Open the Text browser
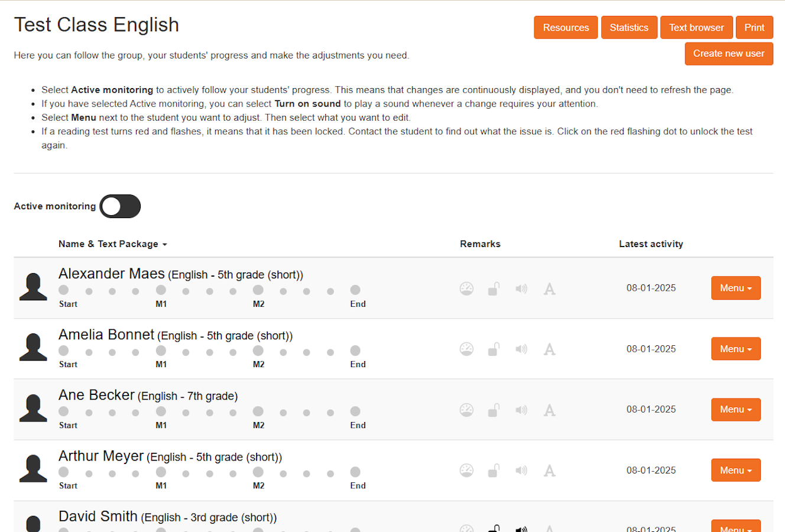This screenshot has width=785, height=532. click(x=696, y=28)
